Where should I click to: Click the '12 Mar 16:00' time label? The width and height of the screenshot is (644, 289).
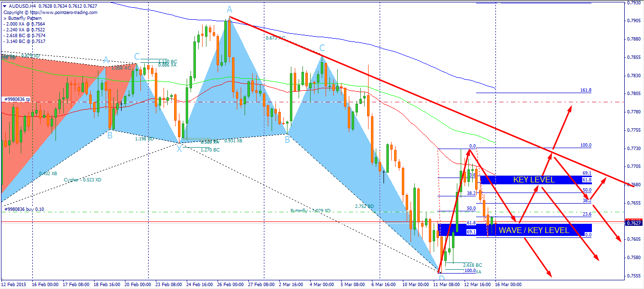click(x=477, y=285)
